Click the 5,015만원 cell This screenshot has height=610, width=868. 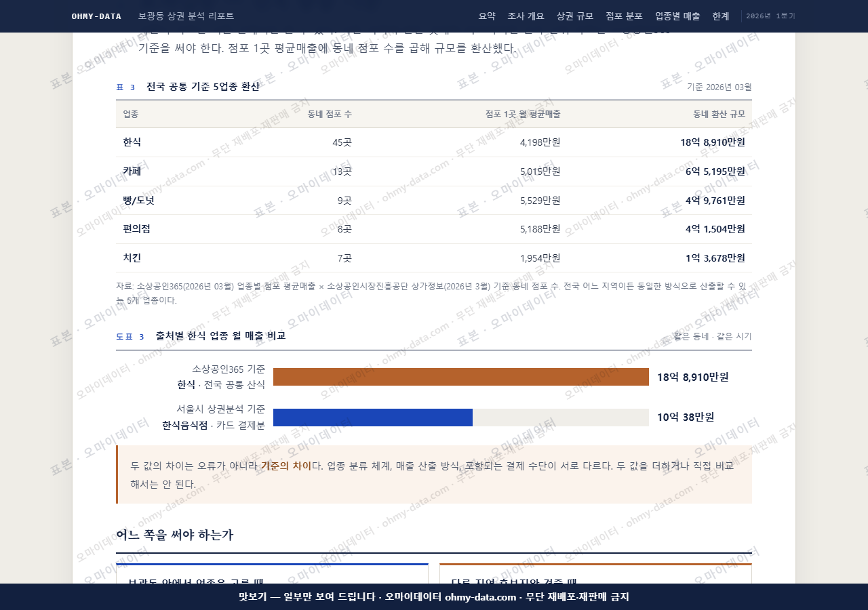(540, 171)
